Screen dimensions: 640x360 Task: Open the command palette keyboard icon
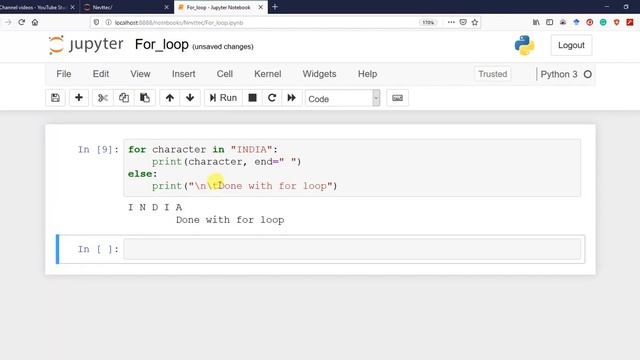(397, 98)
